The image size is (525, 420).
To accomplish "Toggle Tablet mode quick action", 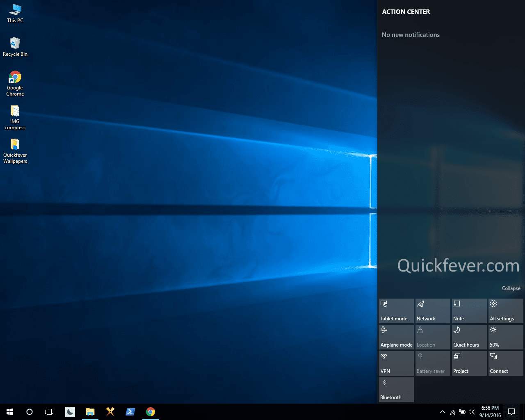I will (396, 311).
